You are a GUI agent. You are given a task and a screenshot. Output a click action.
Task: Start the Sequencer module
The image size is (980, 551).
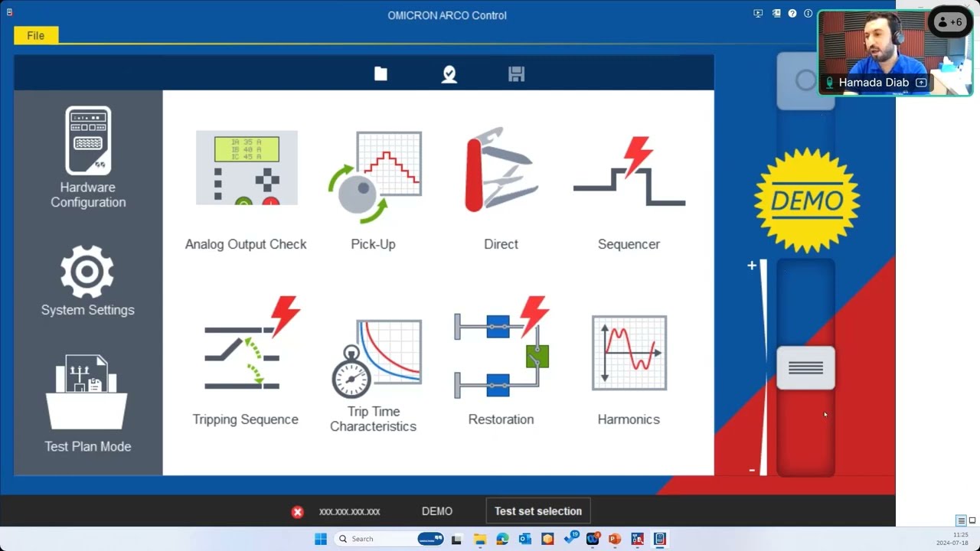tap(629, 193)
